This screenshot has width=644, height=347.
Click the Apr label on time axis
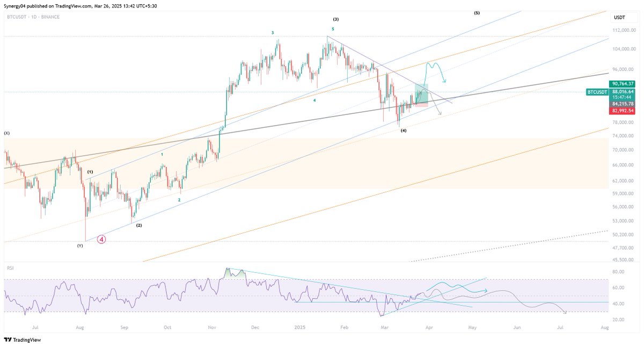click(x=428, y=327)
